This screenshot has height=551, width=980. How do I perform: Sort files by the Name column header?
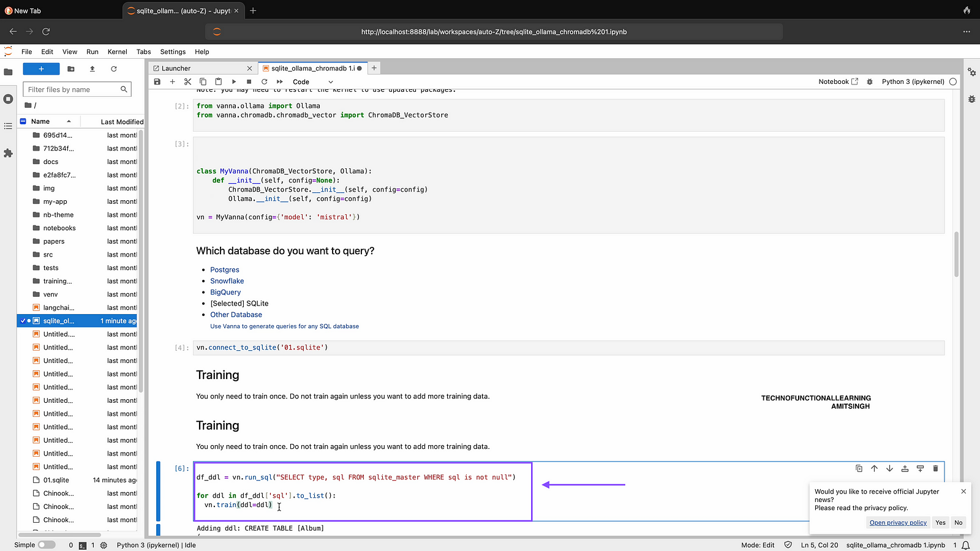point(40,121)
